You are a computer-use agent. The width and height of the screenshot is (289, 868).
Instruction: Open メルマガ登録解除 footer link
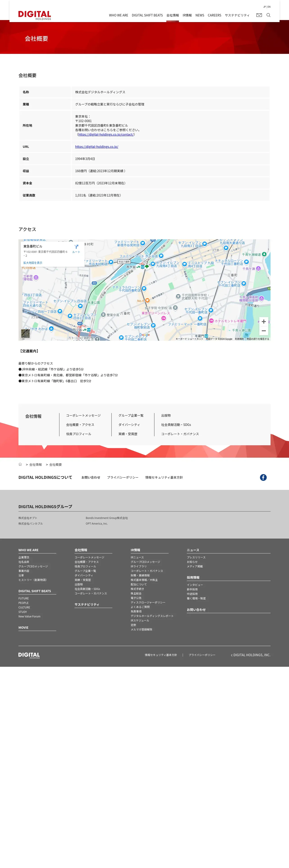click(142, 629)
